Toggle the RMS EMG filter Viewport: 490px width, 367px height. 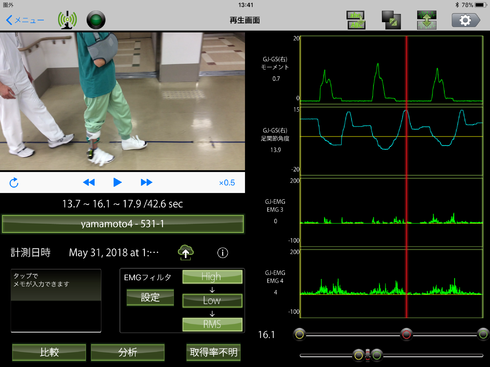pos(212,324)
